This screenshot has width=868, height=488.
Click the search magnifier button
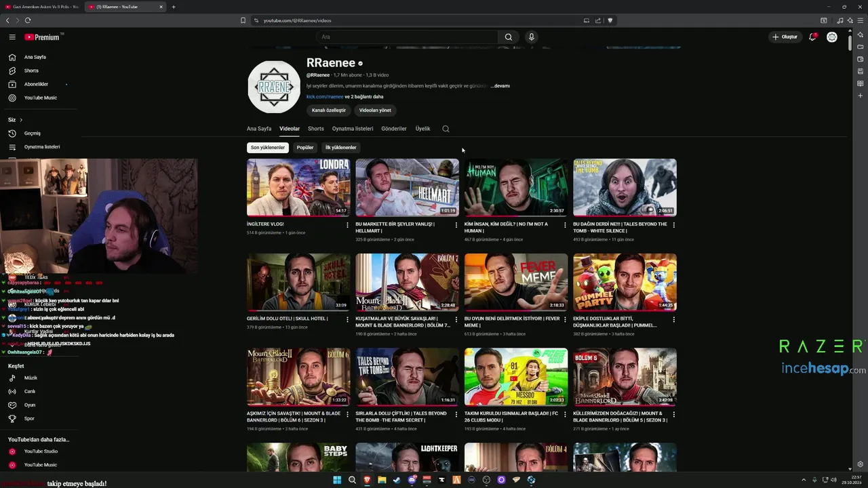click(509, 37)
